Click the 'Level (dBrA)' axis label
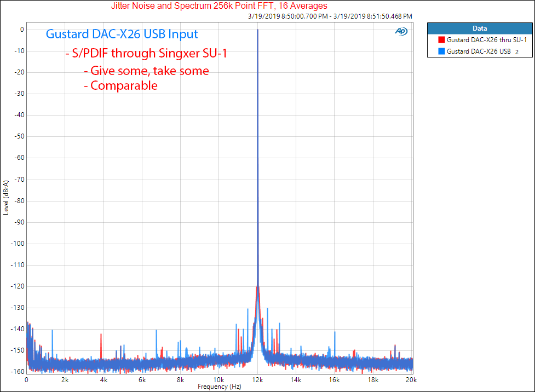Viewport: 535px width, 392px height. point(6,198)
